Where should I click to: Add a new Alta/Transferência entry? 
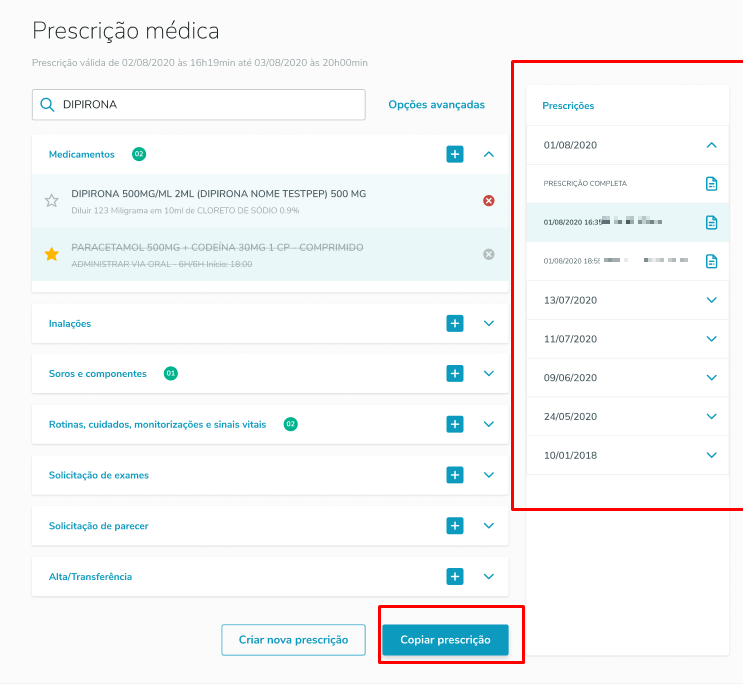pos(455,576)
